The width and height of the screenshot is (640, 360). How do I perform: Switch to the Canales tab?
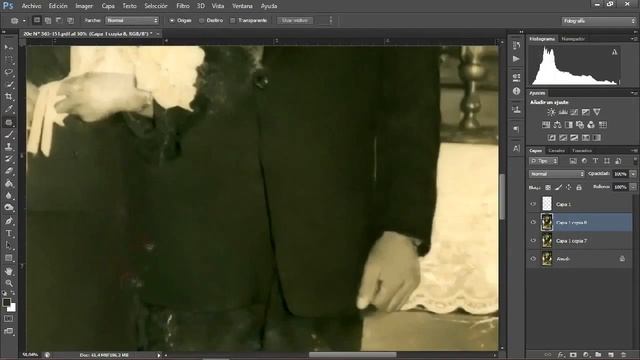click(556, 151)
